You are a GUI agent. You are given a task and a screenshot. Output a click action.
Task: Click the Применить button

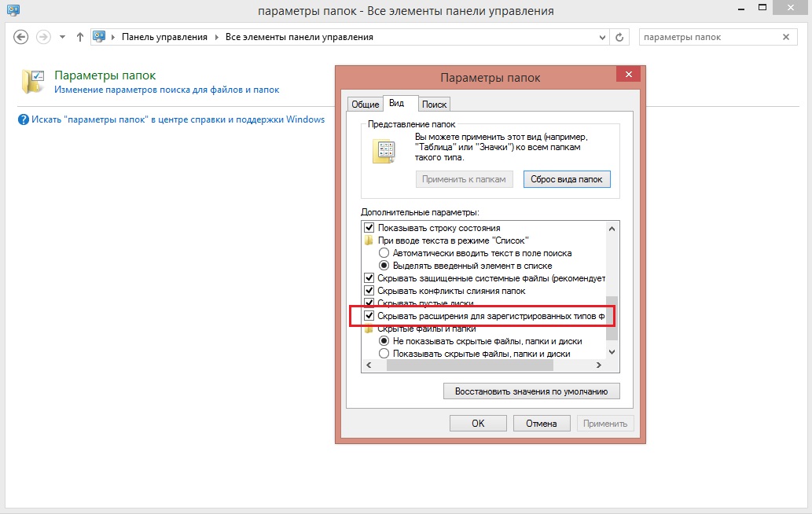pyautogui.click(x=604, y=424)
